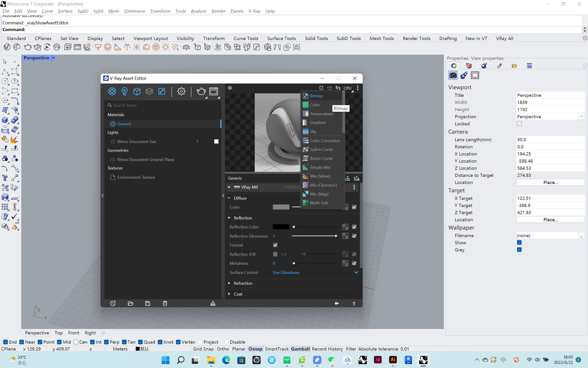Click the Camera Location Place button

tap(550, 182)
